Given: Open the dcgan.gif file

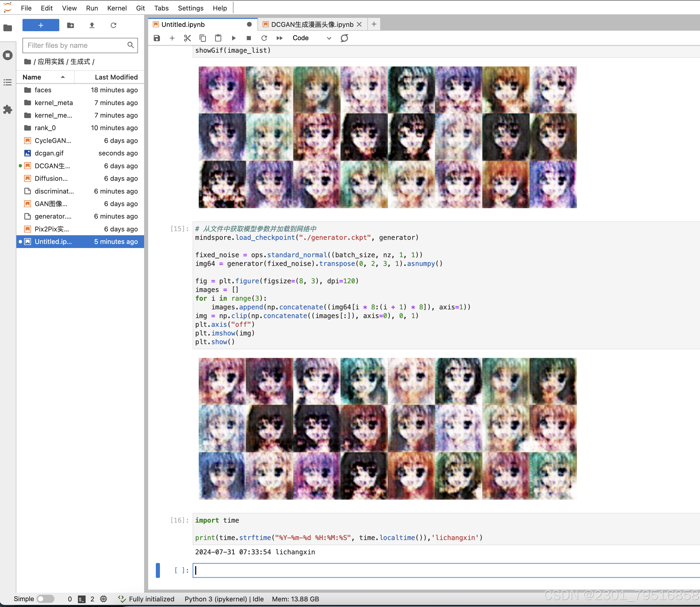Looking at the screenshot, I should click(49, 153).
